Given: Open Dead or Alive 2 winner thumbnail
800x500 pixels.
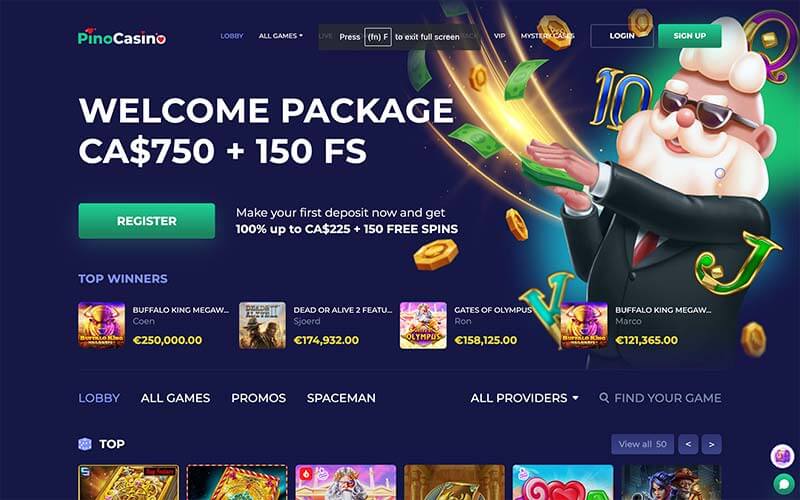Looking at the screenshot, I should point(262,326).
